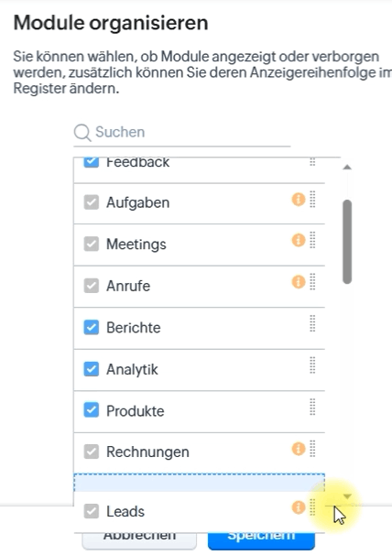Click the drag handle for Analytik
This screenshot has height=555, width=392.
tap(312, 365)
